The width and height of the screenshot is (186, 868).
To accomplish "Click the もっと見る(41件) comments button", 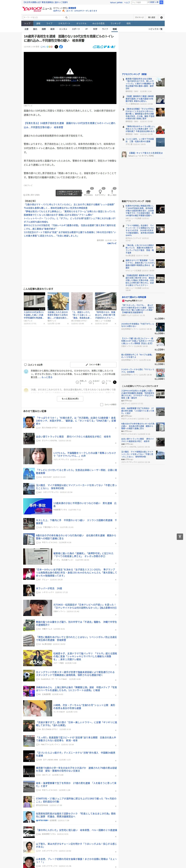I will [x=70, y=399].
